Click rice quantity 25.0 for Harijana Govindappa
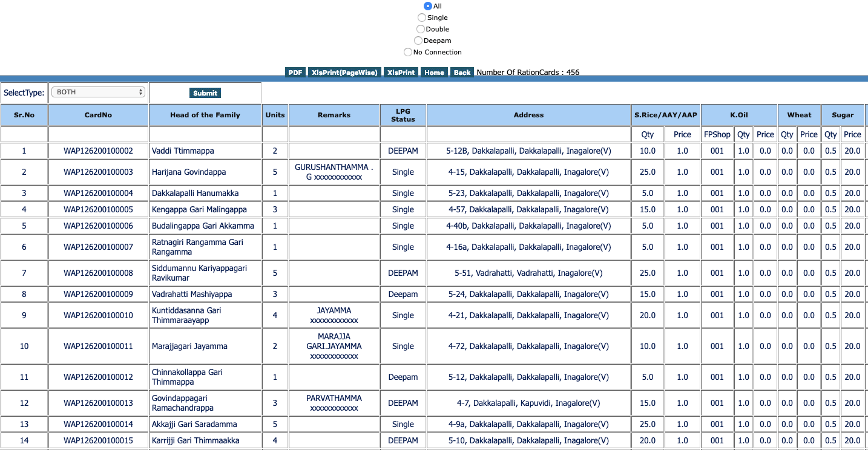Viewport: 868px width, 450px height. click(648, 172)
